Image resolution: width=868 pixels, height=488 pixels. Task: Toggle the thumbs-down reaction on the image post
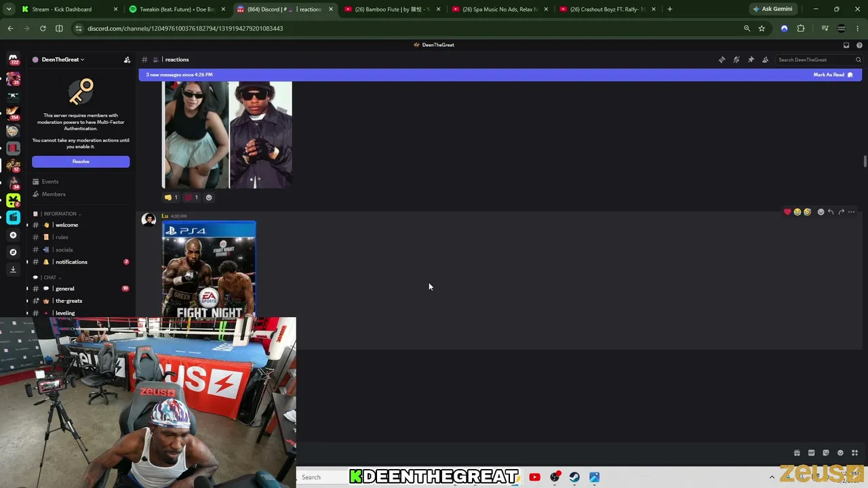click(171, 197)
